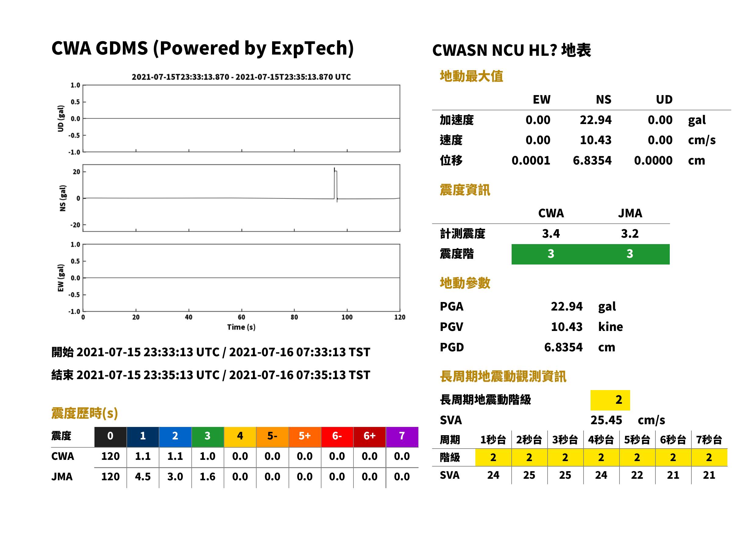Click the NS acceleration value 22.94
Viewport: 756px width, 540px height.
click(x=595, y=120)
